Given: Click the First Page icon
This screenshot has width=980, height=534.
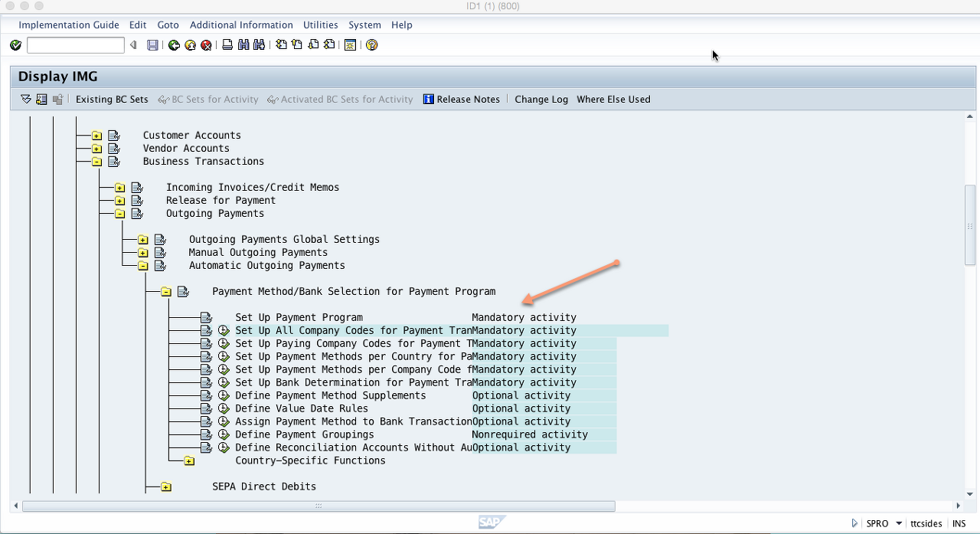Looking at the screenshot, I should [281, 45].
